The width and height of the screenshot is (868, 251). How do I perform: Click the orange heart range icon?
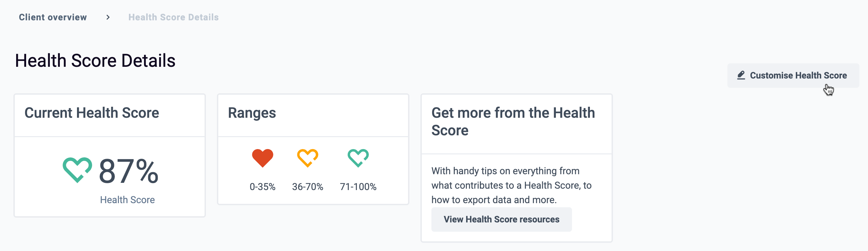308,158
